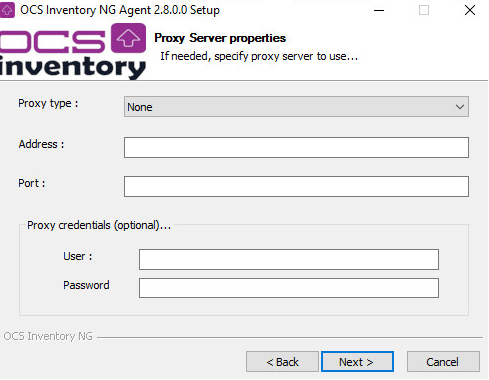This screenshot has height=380, width=489.
Task: Focus the Address text field
Action: (296, 147)
